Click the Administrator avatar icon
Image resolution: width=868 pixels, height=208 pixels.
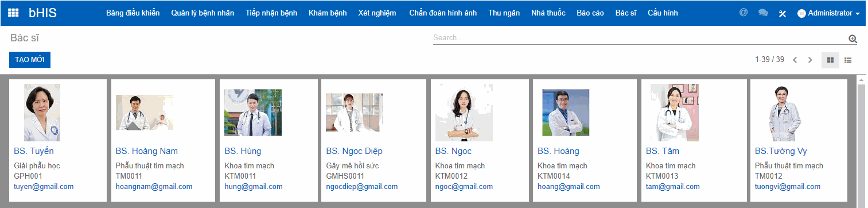coord(801,13)
